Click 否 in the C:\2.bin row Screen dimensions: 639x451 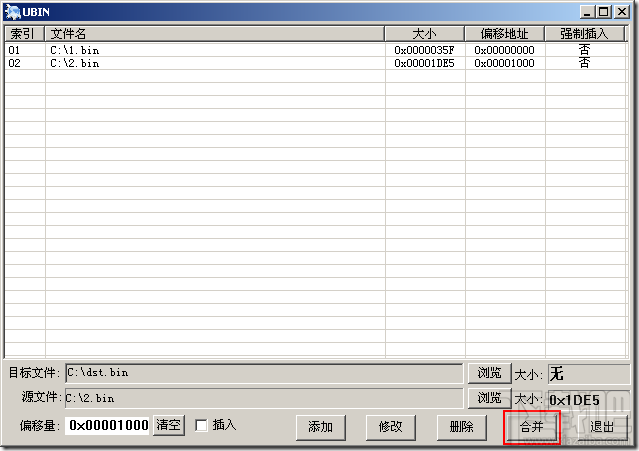coord(584,63)
